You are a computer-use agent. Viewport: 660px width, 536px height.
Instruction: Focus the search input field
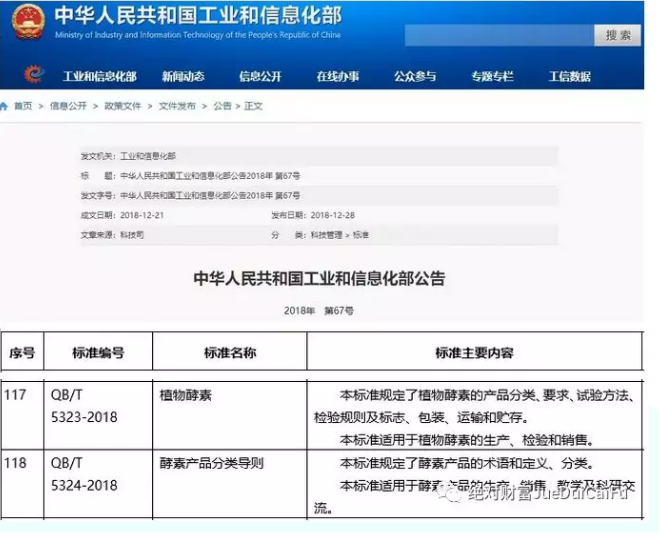(x=499, y=35)
